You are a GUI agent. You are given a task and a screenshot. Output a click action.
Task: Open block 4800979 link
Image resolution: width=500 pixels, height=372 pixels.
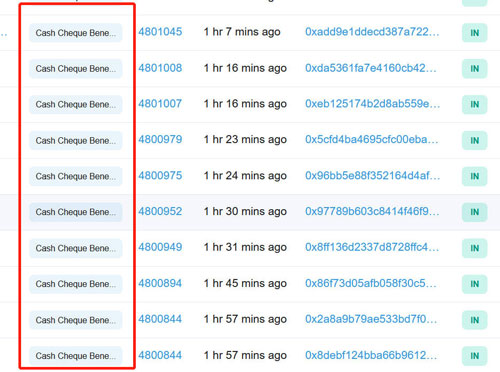pyautogui.click(x=160, y=139)
